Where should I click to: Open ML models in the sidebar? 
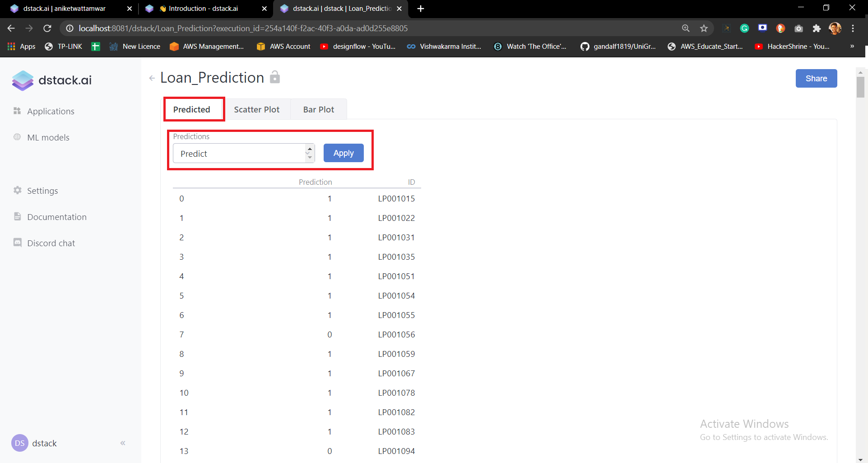(x=48, y=137)
